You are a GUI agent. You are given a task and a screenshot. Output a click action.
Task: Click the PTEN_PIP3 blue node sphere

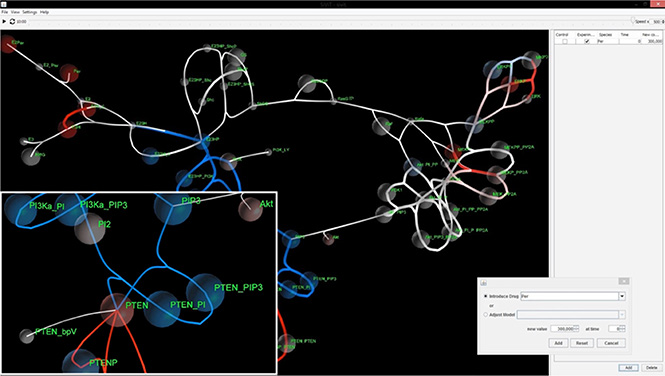205,292
